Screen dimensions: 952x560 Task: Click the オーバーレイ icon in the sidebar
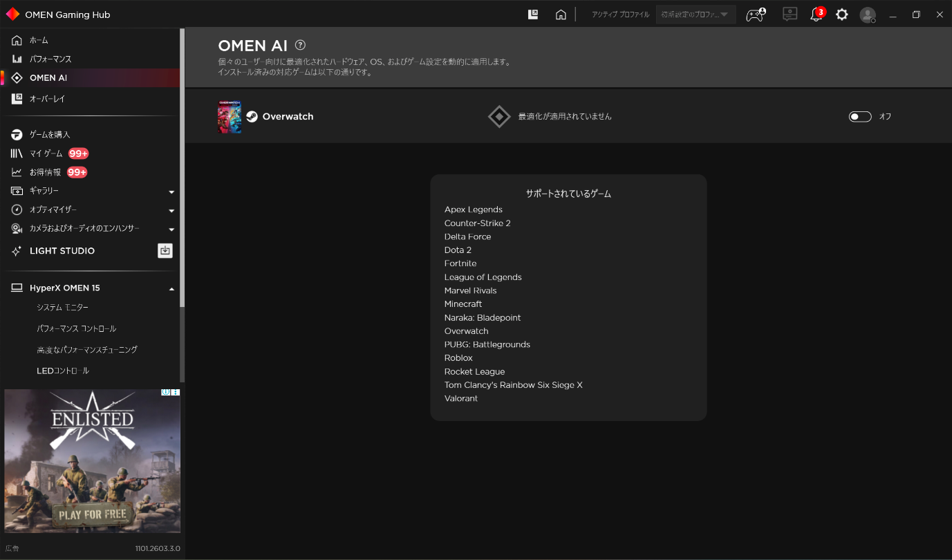tap(17, 99)
